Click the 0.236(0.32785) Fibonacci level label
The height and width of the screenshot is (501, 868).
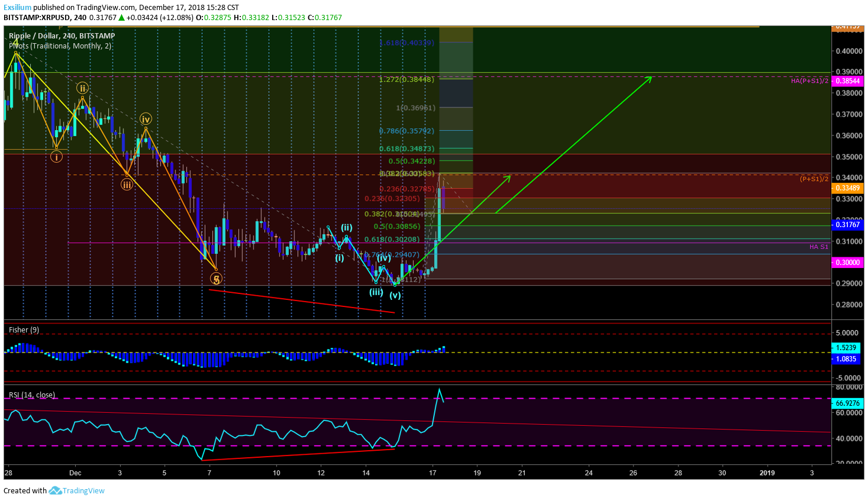(407, 189)
